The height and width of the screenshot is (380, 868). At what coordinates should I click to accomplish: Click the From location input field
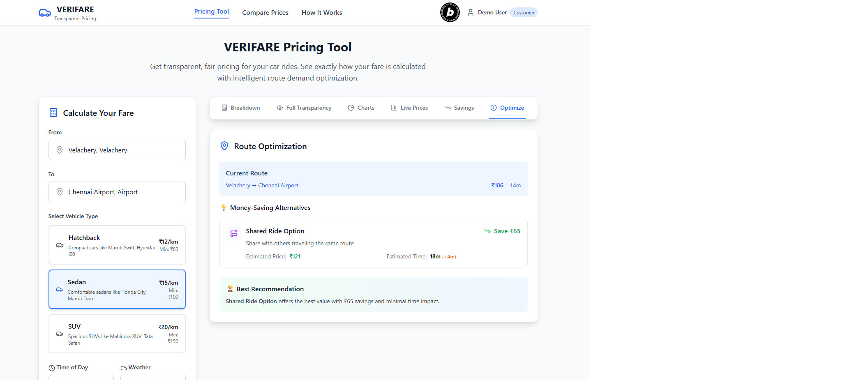tap(123, 150)
